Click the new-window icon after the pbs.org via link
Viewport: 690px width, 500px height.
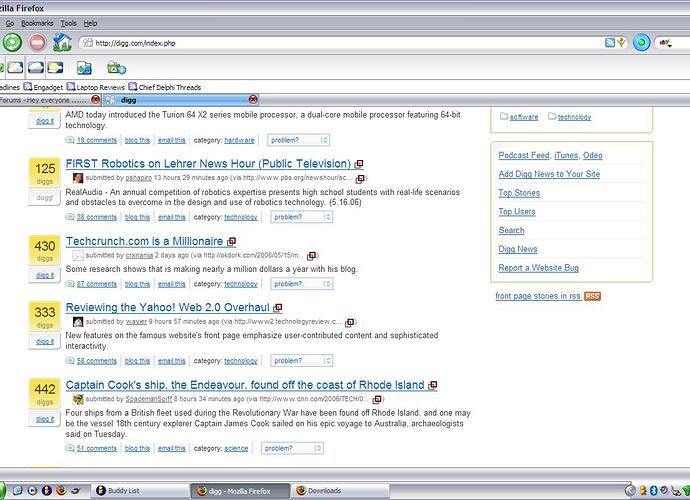pyautogui.click(x=360, y=179)
